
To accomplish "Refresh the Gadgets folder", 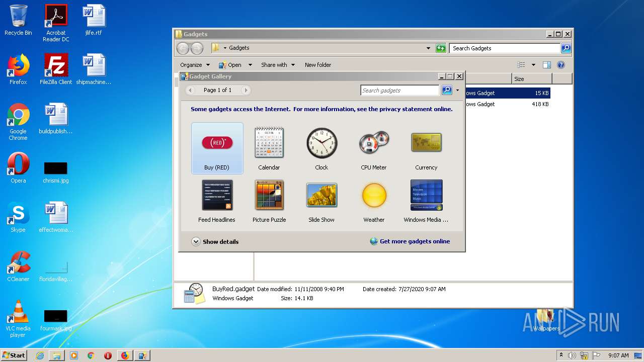I will (441, 48).
